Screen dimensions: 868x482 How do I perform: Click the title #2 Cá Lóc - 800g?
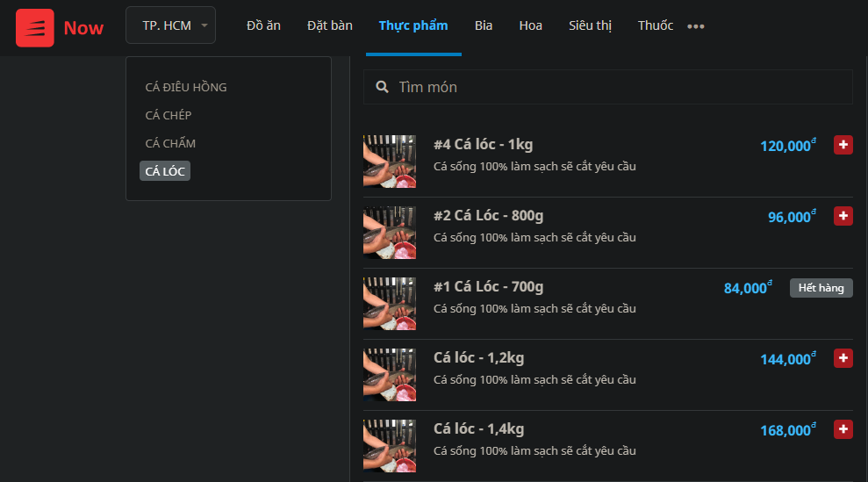coord(488,215)
